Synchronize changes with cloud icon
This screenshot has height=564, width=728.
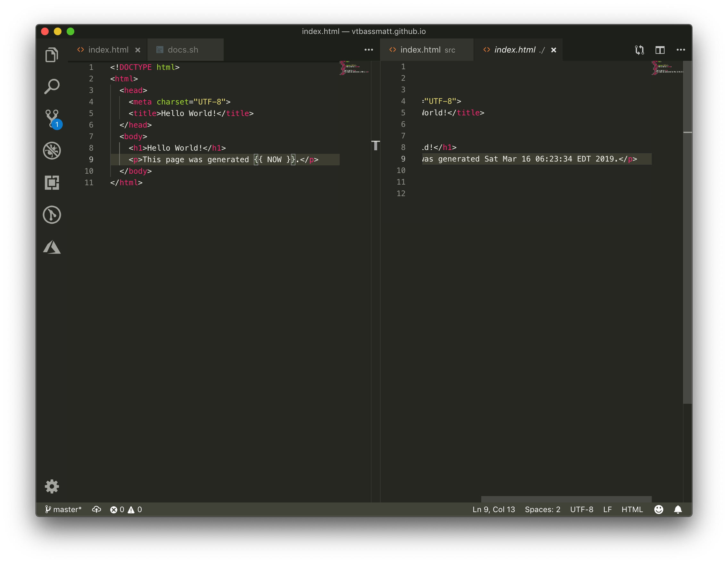click(x=96, y=509)
